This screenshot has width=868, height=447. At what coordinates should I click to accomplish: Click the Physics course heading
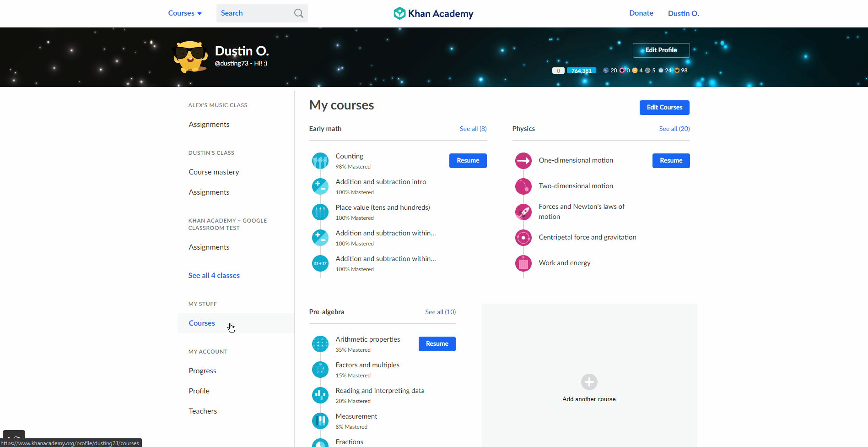coord(523,129)
